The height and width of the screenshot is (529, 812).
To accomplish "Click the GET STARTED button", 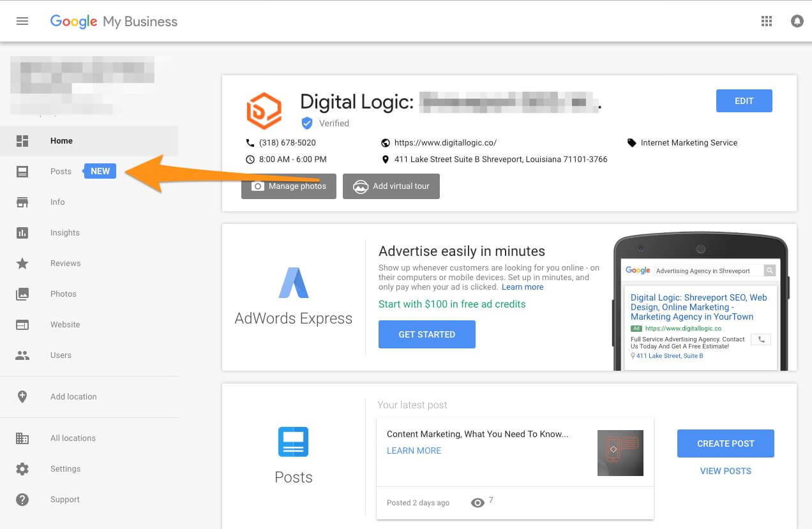I will [427, 334].
